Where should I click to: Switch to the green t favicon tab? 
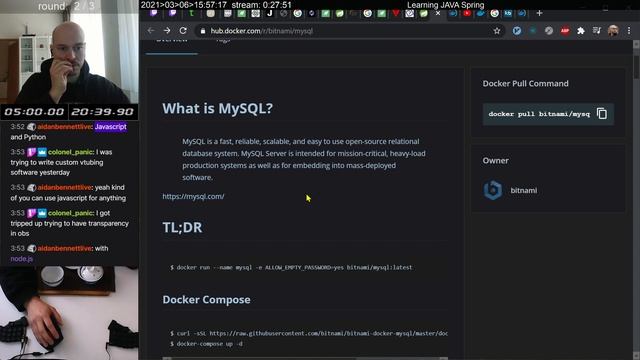191,13
